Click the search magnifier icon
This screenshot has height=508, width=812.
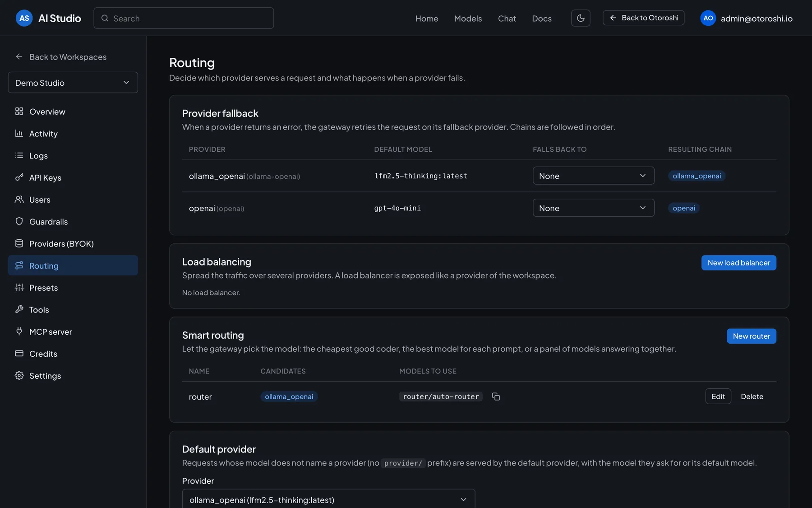[x=105, y=18]
